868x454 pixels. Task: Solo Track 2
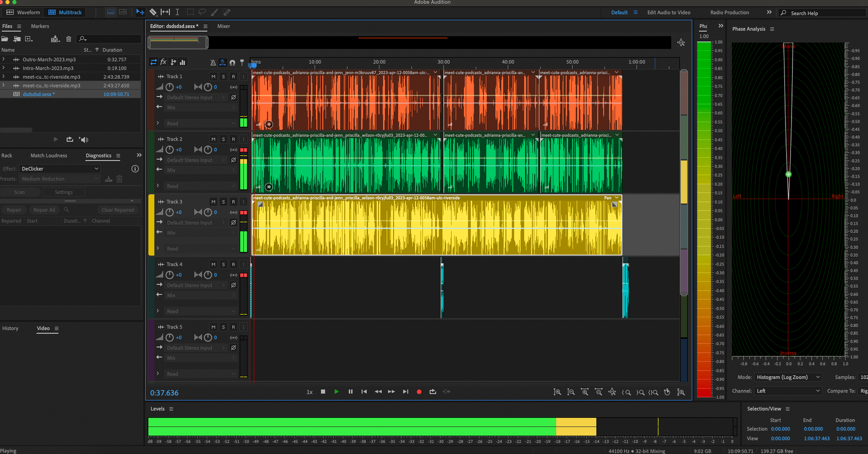coord(223,139)
